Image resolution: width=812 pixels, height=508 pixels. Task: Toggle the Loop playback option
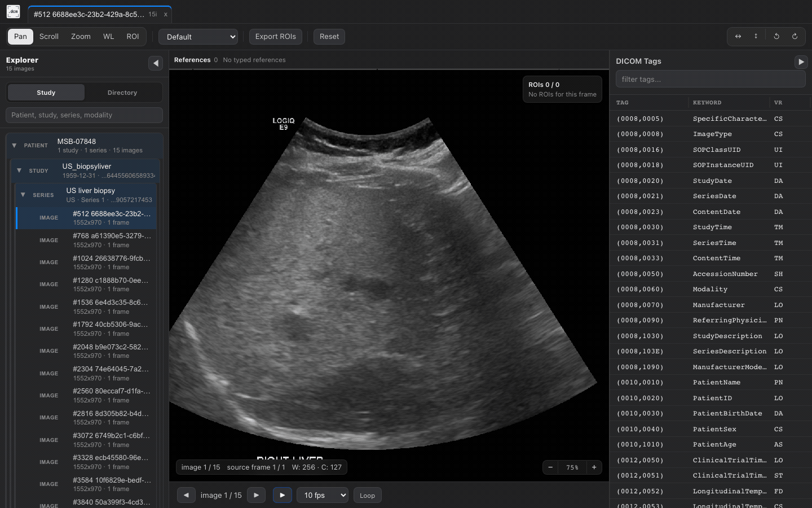pos(368,496)
